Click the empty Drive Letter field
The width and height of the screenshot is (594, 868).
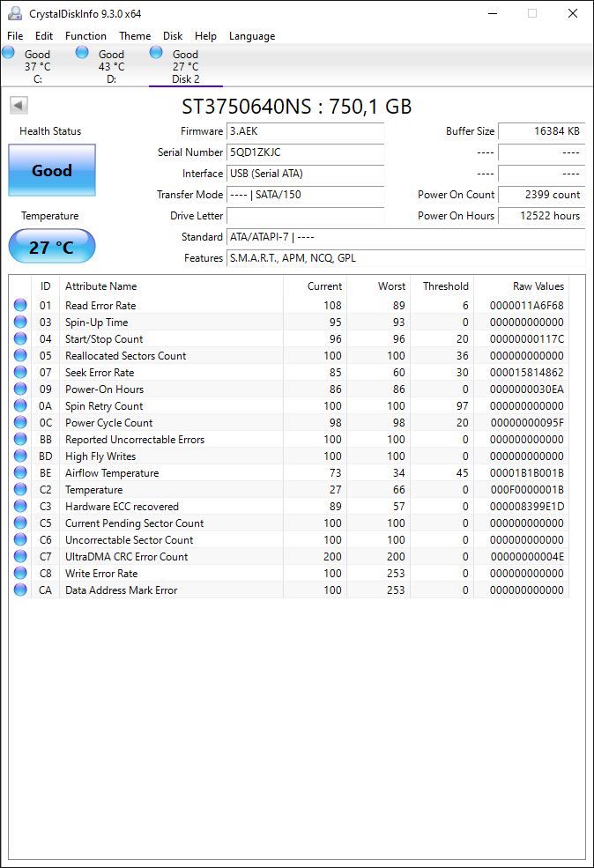pyautogui.click(x=305, y=215)
